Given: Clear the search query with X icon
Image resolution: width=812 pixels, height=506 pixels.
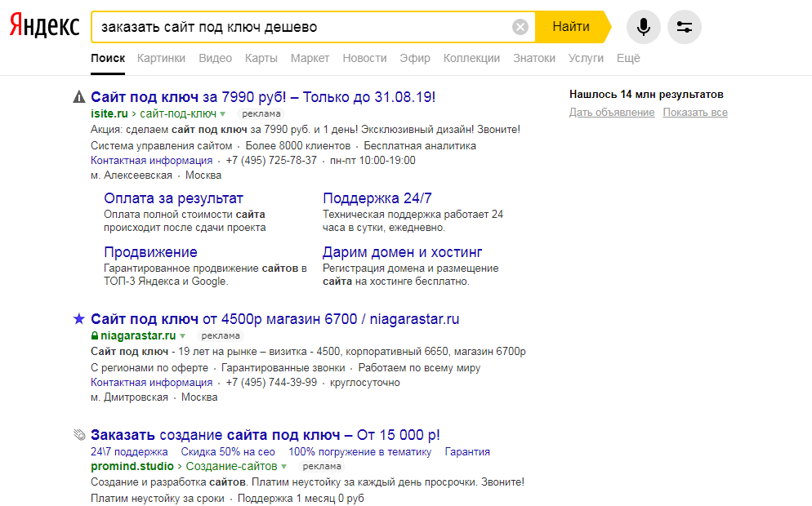Looking at the screenshot, I should pos(520,27).
